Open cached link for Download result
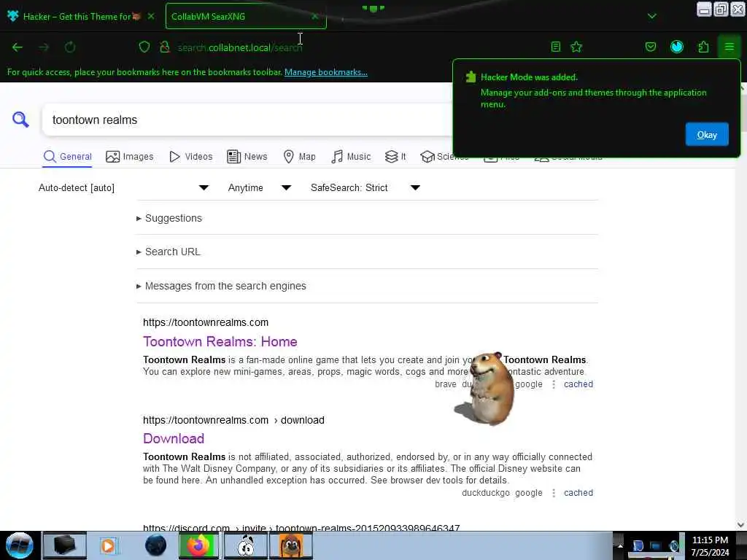This screenshot has width=747, height=560. (578, 493)
